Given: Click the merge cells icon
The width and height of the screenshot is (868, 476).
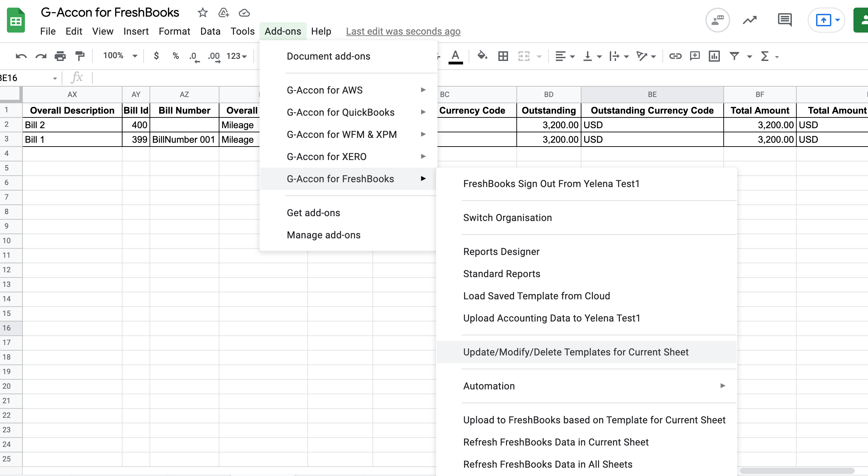Looking at the screenshot, I should tap(524, 56).
